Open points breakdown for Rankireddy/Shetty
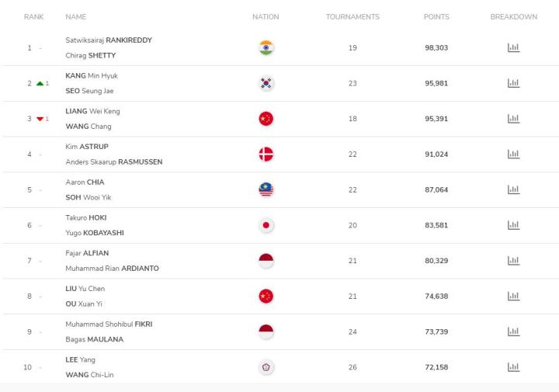Viewport: 559px width, 392px height. pyautogui.click(x=513, y=48)
